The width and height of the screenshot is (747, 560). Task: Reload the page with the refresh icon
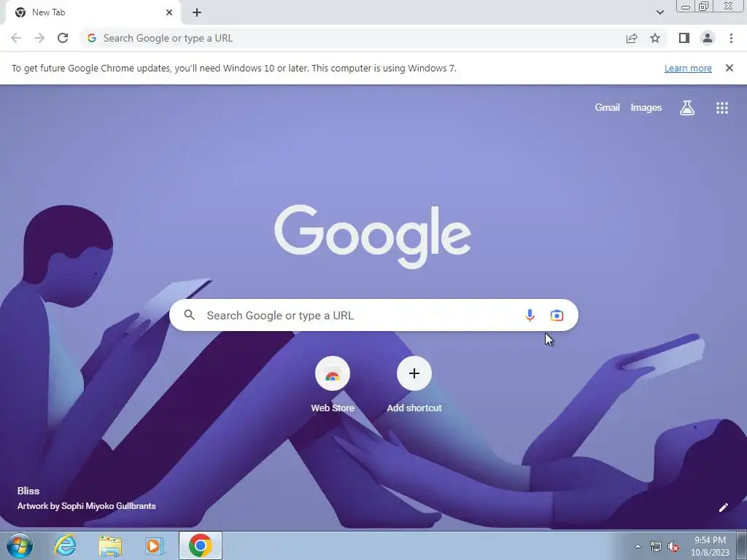tap(63, 38)
